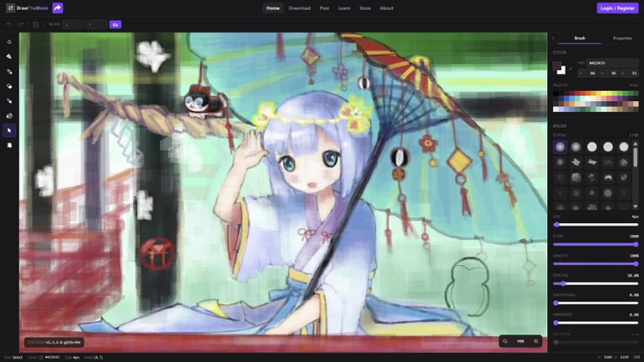The width and height of the screenshot is (644, 362).
Task: Click the brush list scrollbar thumb
Action: (636, 157)
